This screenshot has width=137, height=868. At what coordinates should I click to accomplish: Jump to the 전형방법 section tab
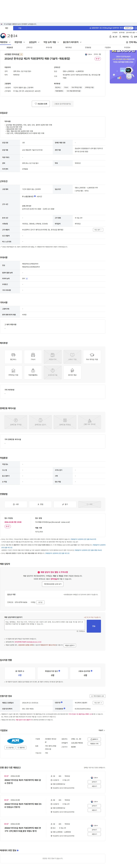pos(88,48)
